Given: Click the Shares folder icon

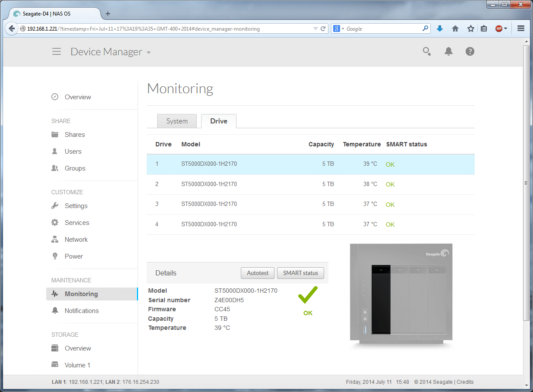Looking at the screenshot, I should pos(55,135).
